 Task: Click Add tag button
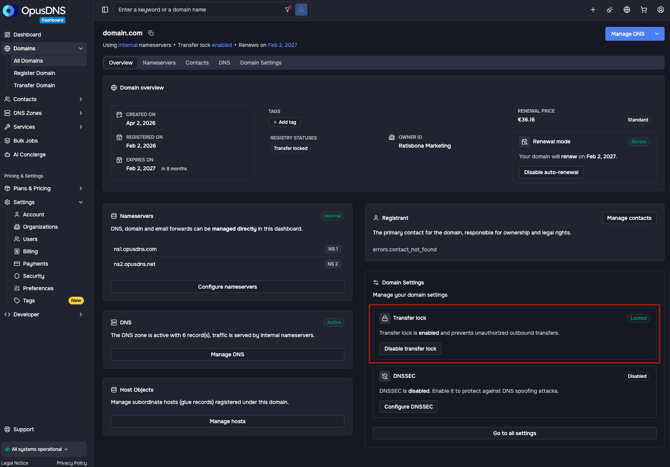285,122
